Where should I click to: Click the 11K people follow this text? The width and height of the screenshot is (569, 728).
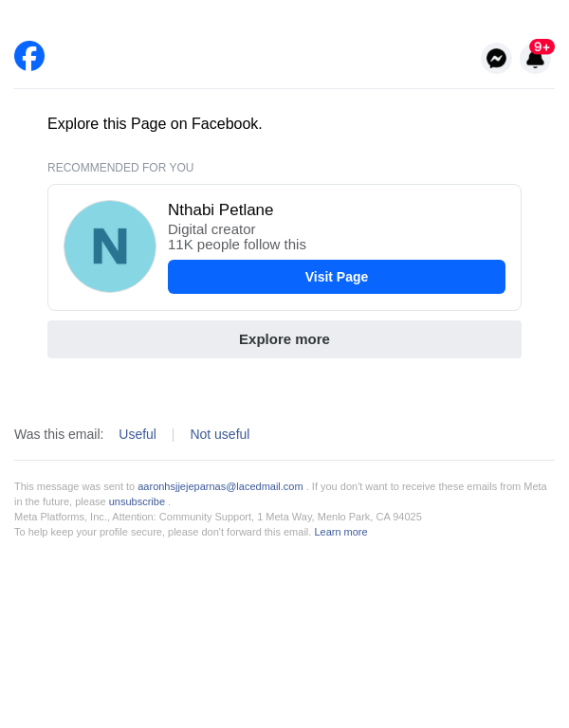237,245
